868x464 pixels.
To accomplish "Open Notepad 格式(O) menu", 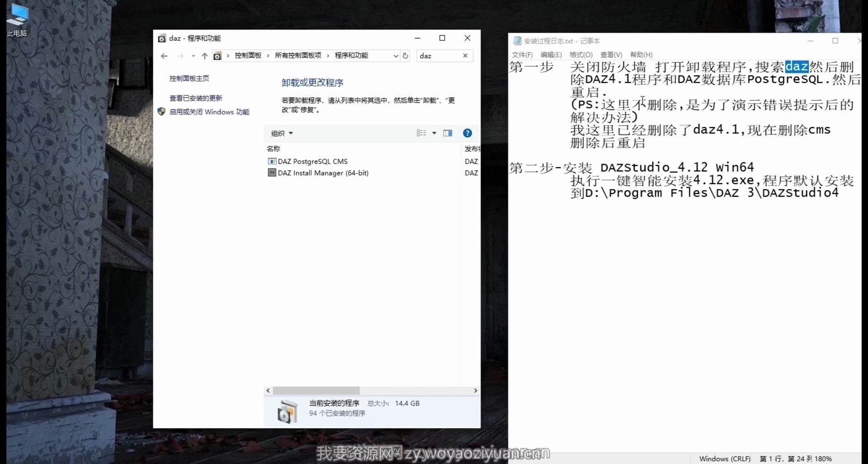I will (581, 55).
